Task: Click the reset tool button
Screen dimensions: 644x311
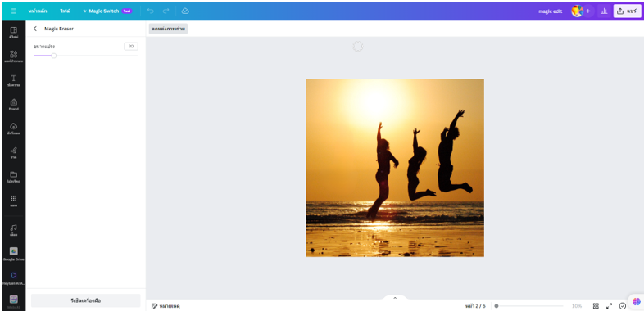Action: [x=86, y=300]
